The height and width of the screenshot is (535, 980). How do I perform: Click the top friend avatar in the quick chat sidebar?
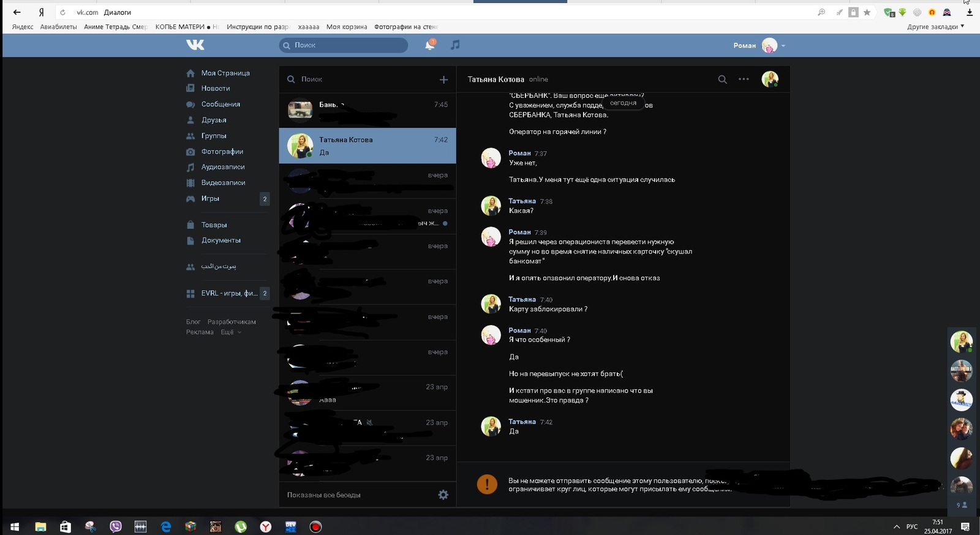[x=961, y=342]
